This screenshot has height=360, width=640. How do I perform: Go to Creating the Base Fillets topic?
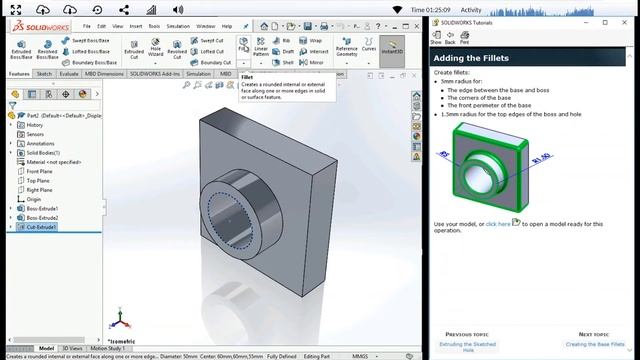pyautogui.click(x=595, y=344)
